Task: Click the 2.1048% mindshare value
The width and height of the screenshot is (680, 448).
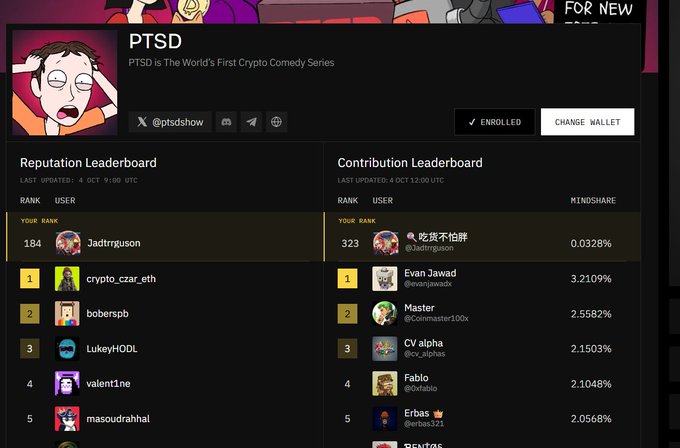Action: [591, 384]
